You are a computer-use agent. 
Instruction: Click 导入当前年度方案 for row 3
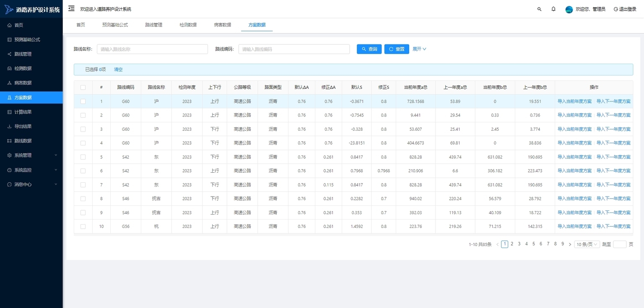pyautogui.click(x=574, y=129)
